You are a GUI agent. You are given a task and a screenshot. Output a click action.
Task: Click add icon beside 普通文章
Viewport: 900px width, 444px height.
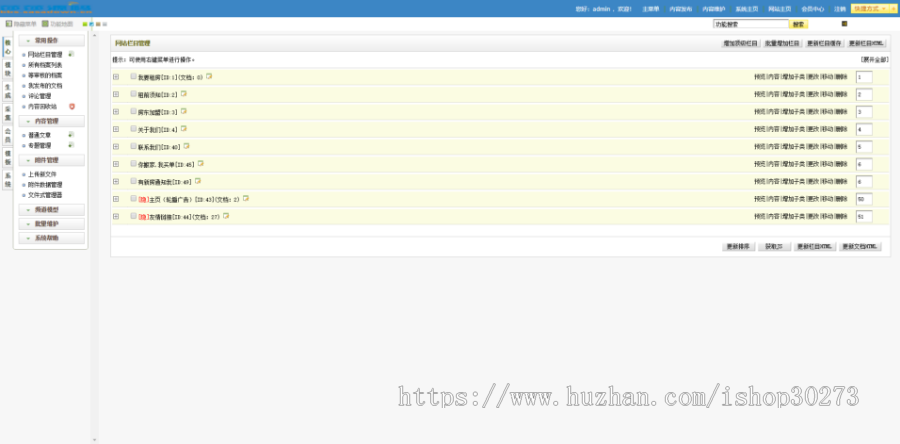pyautogui.click(x=71, y=135)
